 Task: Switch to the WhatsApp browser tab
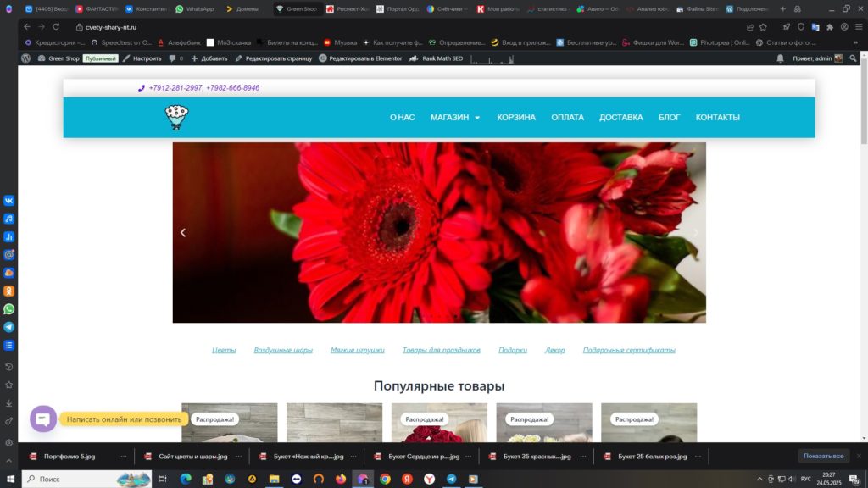coord(196,8)
